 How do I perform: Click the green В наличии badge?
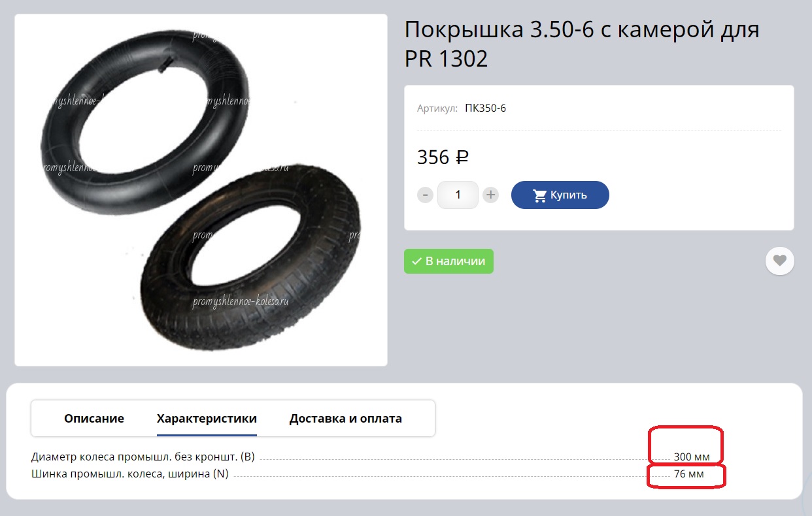point(448,261)
